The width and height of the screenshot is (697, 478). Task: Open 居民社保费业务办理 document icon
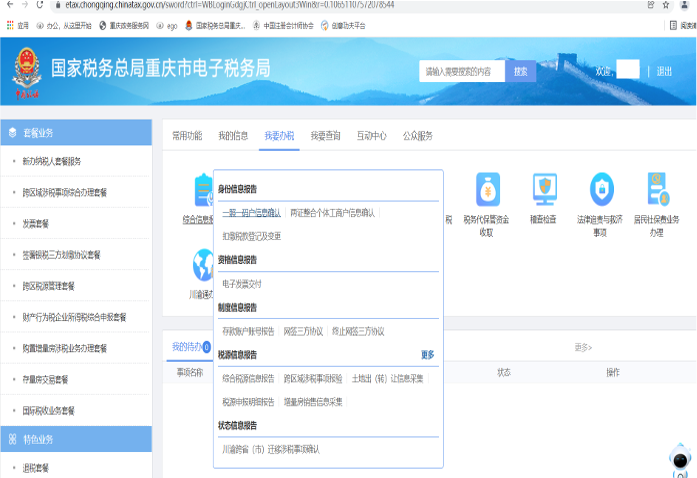point(658,189)
